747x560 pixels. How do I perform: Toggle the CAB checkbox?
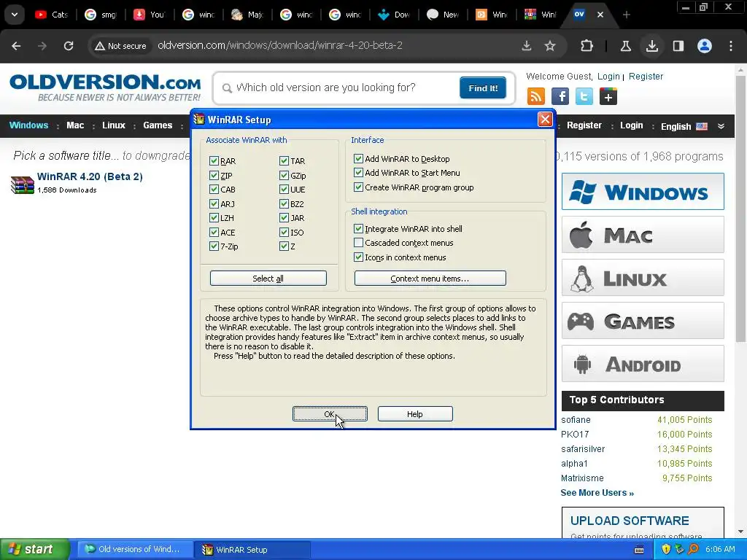tap(214, 190)
